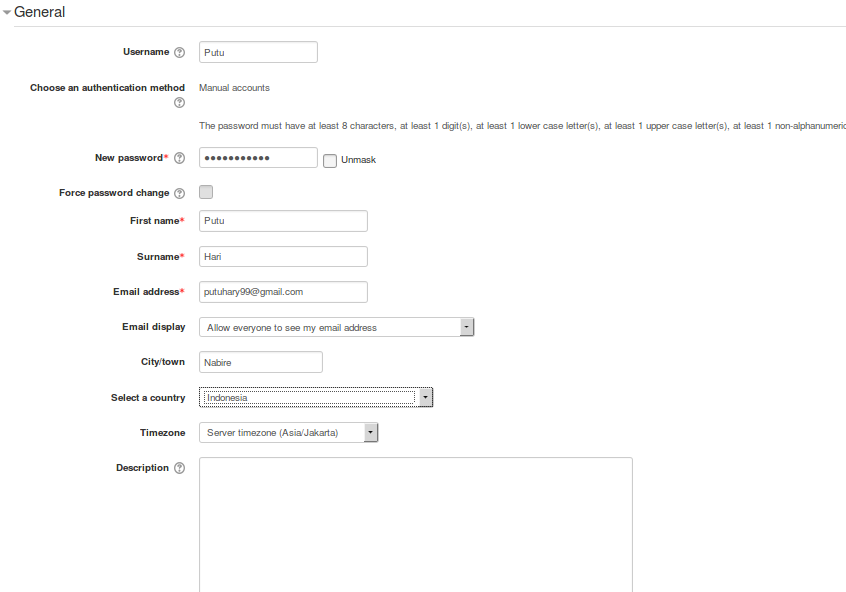The image size is (846, 592).
Task: Enable the Force password change checkbox
Action: click(206, 192)
